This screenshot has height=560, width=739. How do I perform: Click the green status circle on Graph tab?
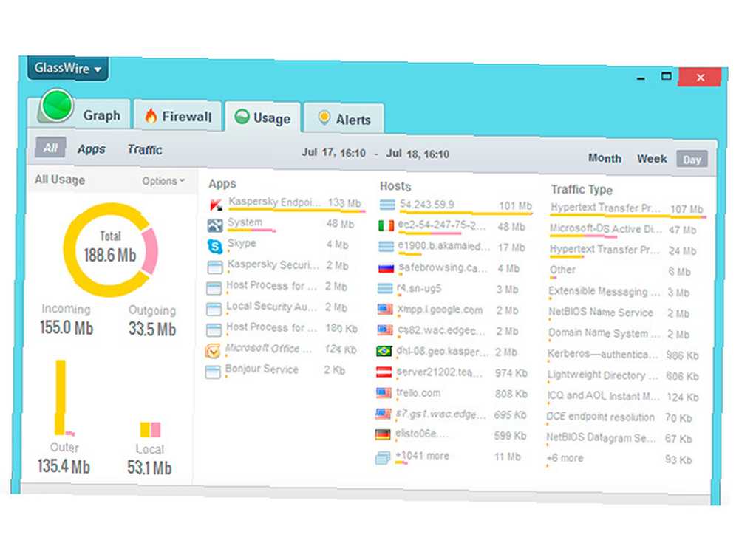tap(57, 106)
